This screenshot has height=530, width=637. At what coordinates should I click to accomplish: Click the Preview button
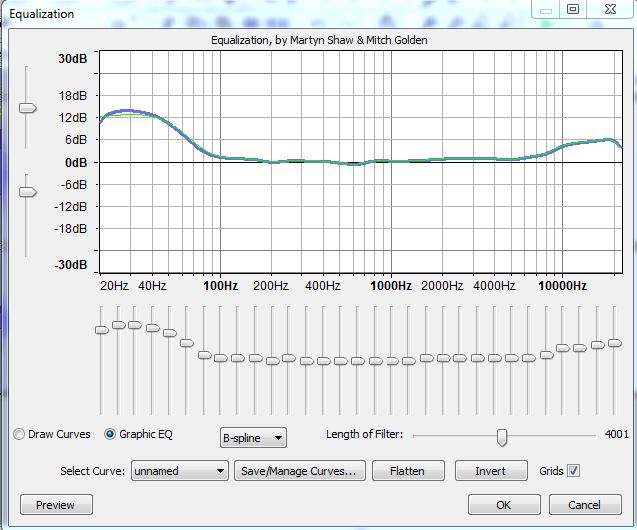(x=56, y=505)
